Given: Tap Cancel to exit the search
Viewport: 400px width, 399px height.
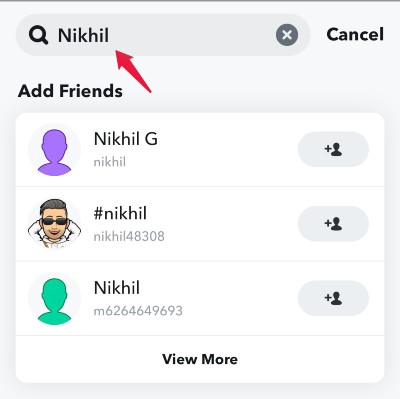Looking at the screenshot, I should [355, 35].
